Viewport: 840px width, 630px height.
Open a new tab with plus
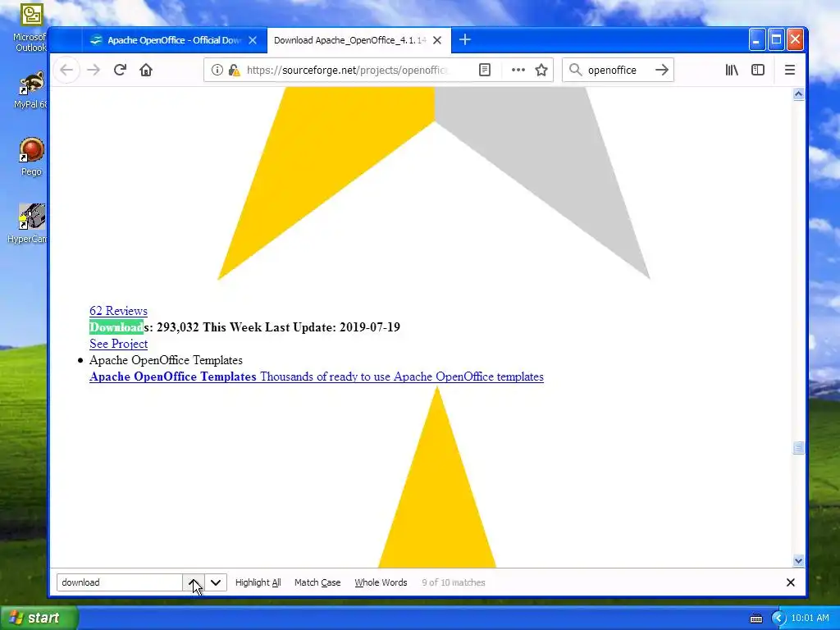click(464, 39)
